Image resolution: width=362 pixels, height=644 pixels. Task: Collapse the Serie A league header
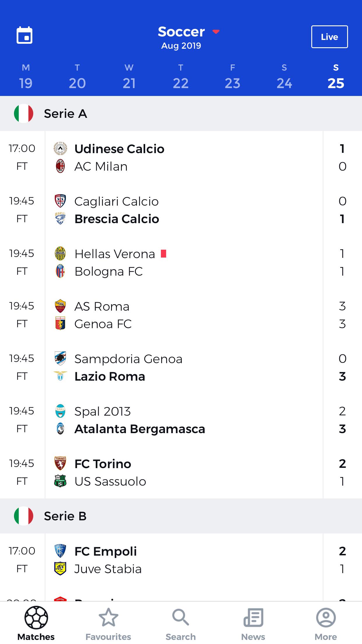pos(181,113)
